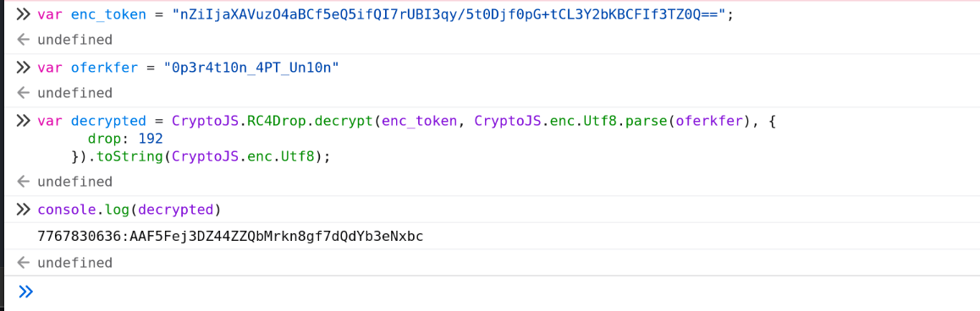Click the console.log(decrypted) command text
The height and width of the screenshot is (311, 980).
(129, 210)
